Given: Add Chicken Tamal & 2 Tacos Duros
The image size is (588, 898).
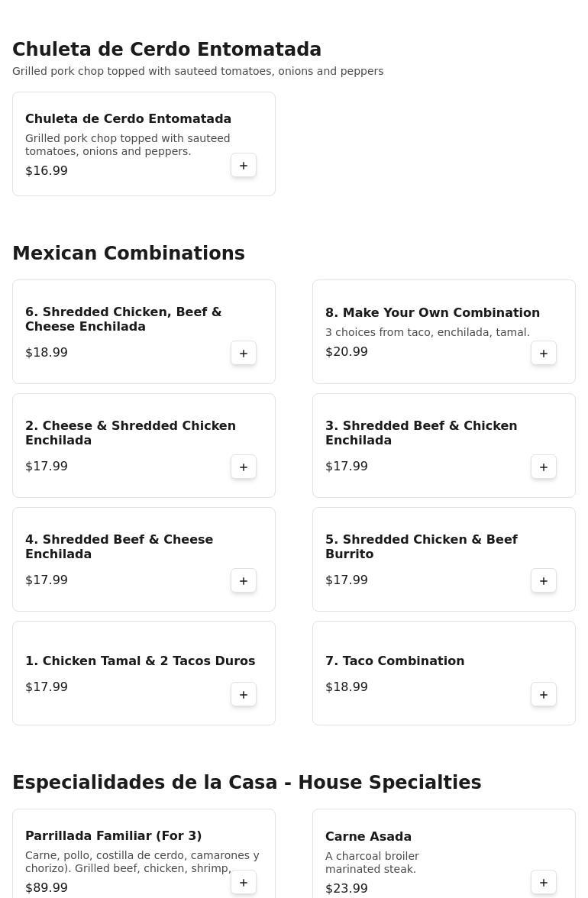Looking at the screenshot, I should pyautogui.click(x=244, y=695).
